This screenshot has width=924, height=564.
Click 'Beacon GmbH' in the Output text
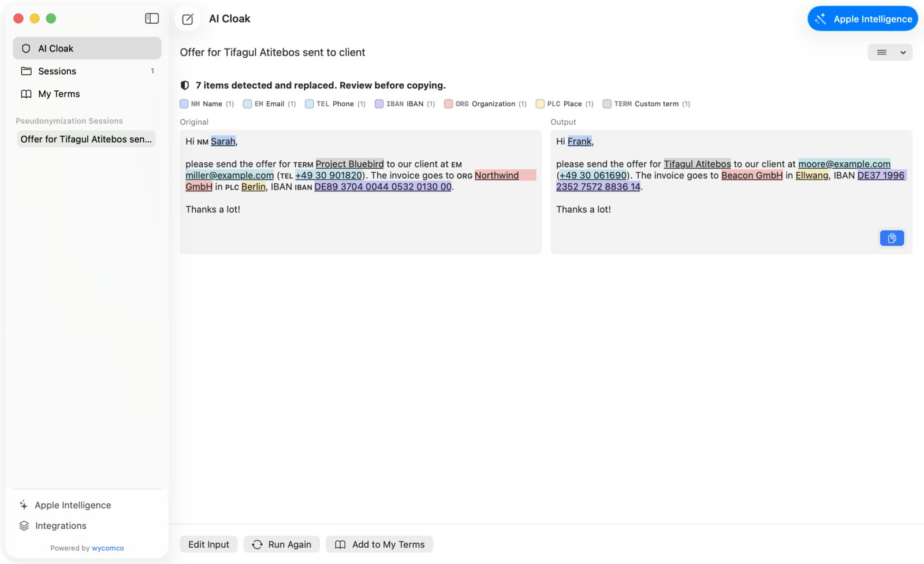(752, 176)
